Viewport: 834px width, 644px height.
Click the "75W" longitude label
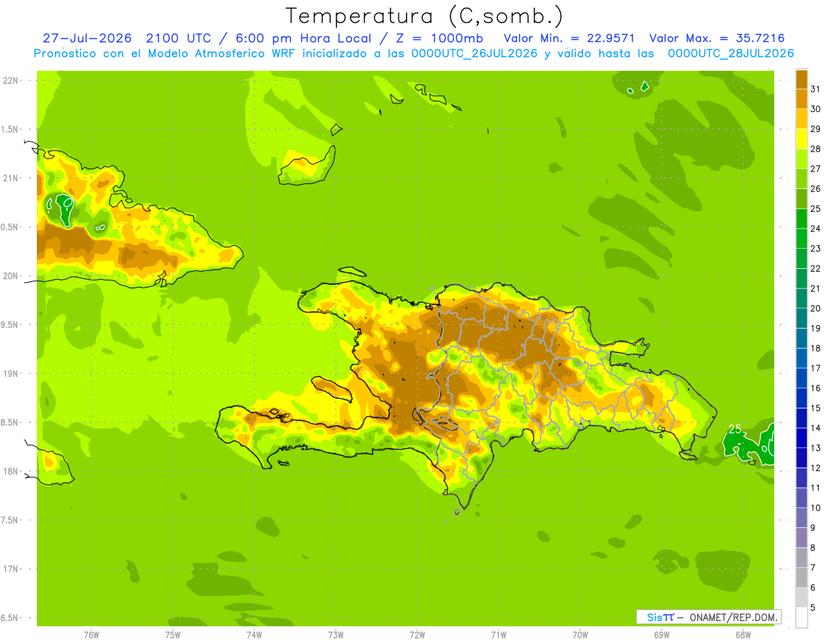tap(173, 634)
